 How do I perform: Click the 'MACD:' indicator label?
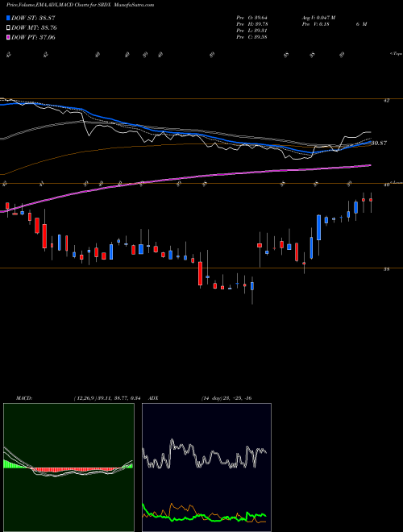coord(23,398)
